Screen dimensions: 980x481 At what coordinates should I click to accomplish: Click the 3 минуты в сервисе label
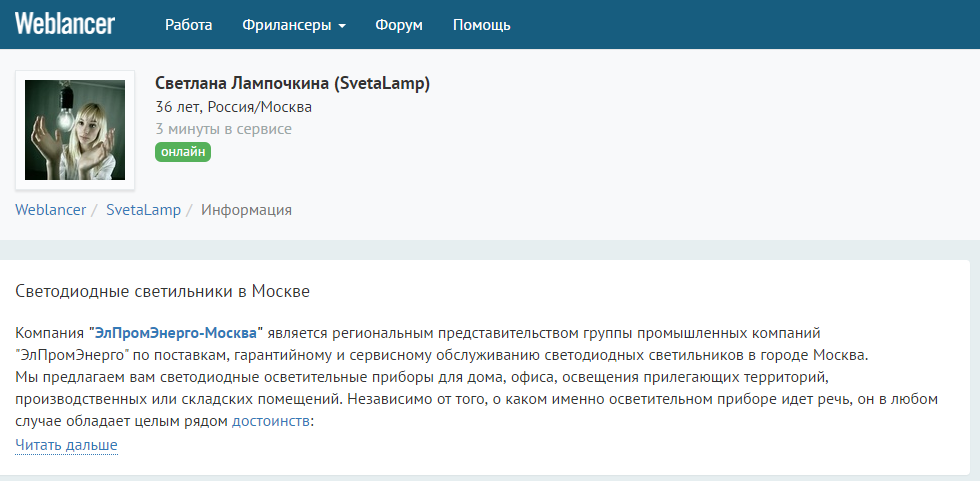pyautogui.click(x=224, y=129)
